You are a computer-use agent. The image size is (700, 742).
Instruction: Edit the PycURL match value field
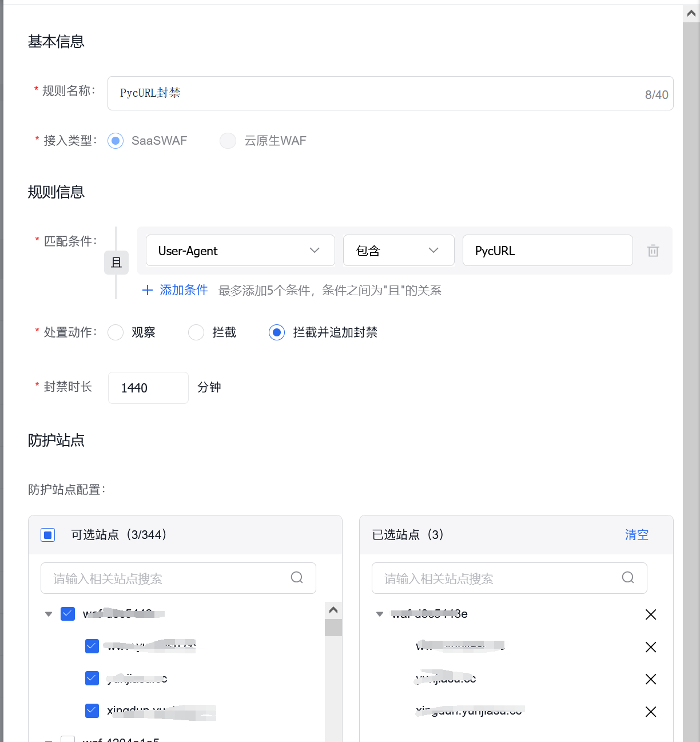548,251
